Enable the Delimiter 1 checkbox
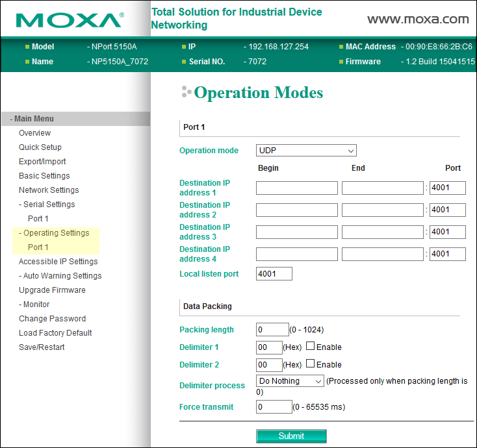 311,347
